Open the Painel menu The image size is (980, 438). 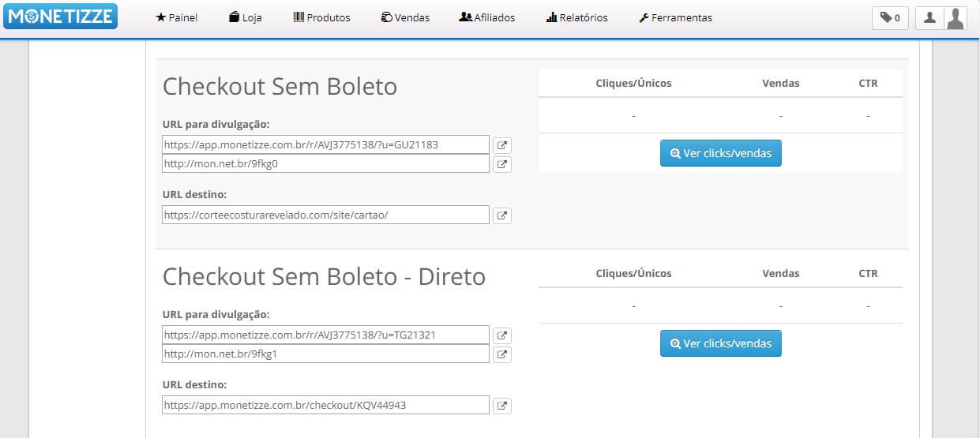177,17
